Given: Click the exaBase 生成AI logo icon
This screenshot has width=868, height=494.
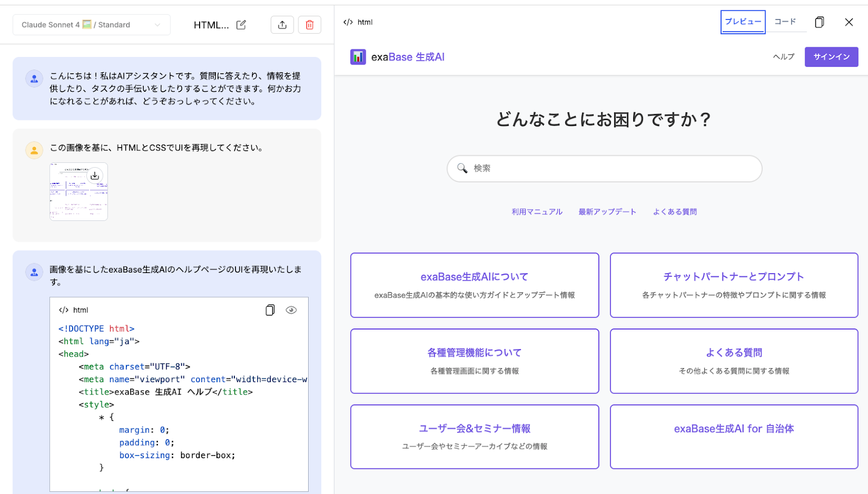Looking at the screenshot, I should click(358, 57).
